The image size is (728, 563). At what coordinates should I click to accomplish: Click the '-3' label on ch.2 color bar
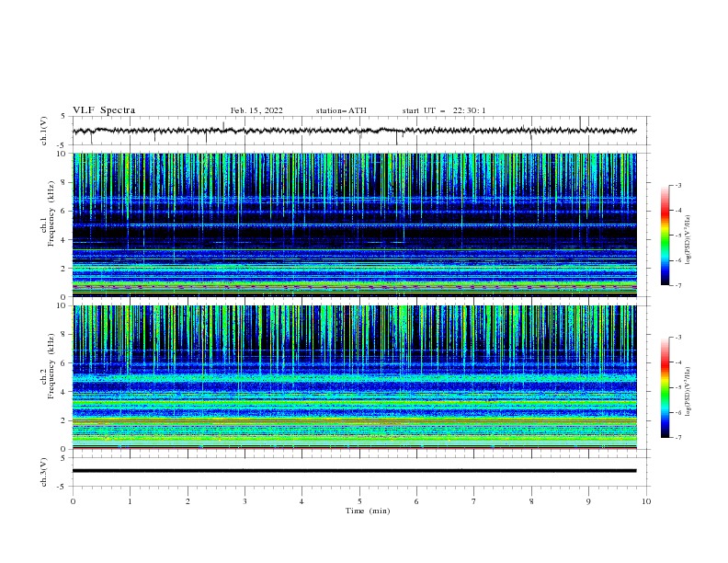point(677,338)
